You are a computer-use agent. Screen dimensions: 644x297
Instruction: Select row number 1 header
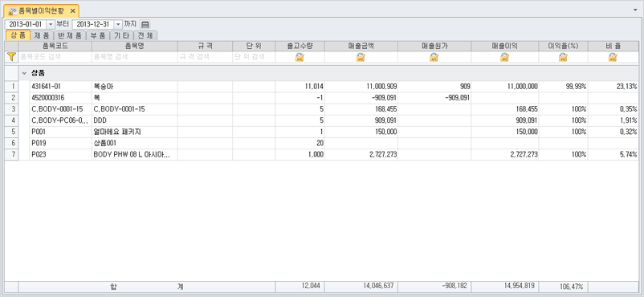(x=11, y=86)
